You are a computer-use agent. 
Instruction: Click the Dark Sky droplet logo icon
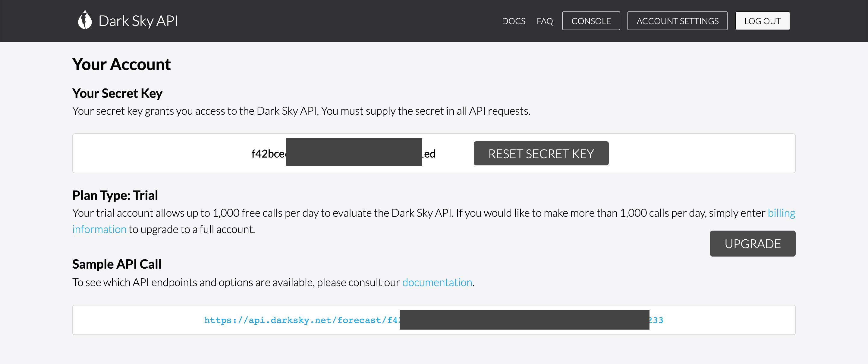(85, 20)
